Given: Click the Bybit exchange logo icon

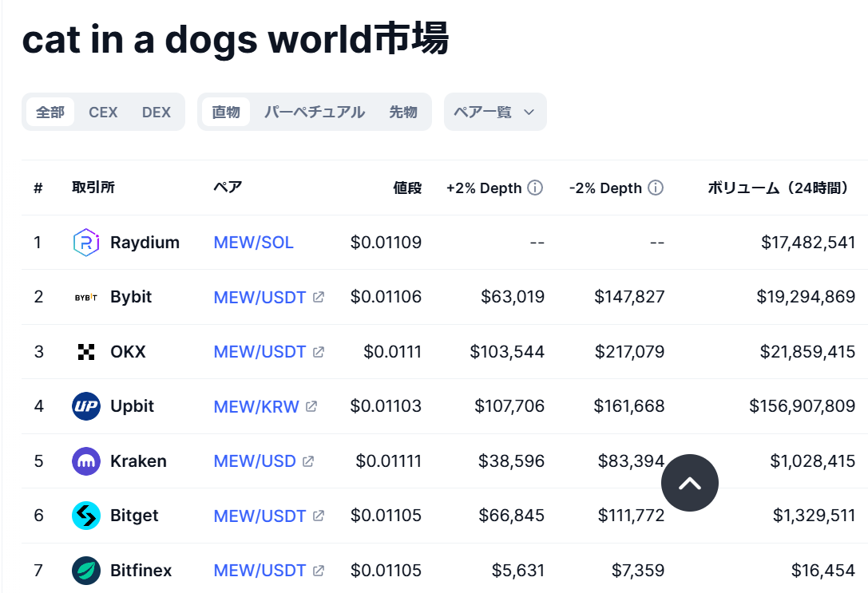Looking at the screenshot, I should (85, 297).
